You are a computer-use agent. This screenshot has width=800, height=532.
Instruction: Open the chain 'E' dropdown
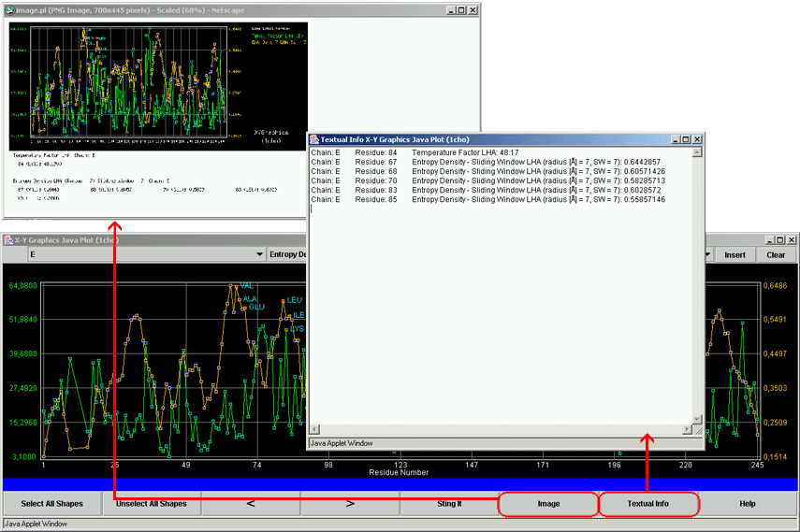coord(259,254)
